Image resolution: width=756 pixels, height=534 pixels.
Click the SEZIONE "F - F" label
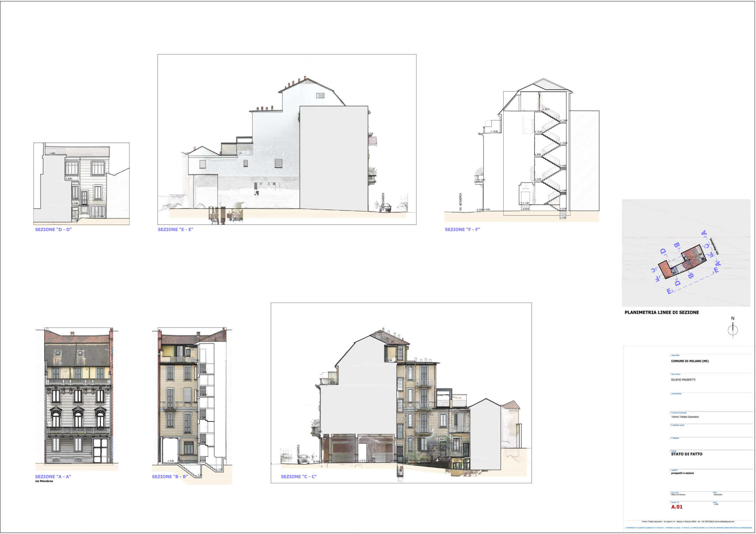[x=462, y=229]
